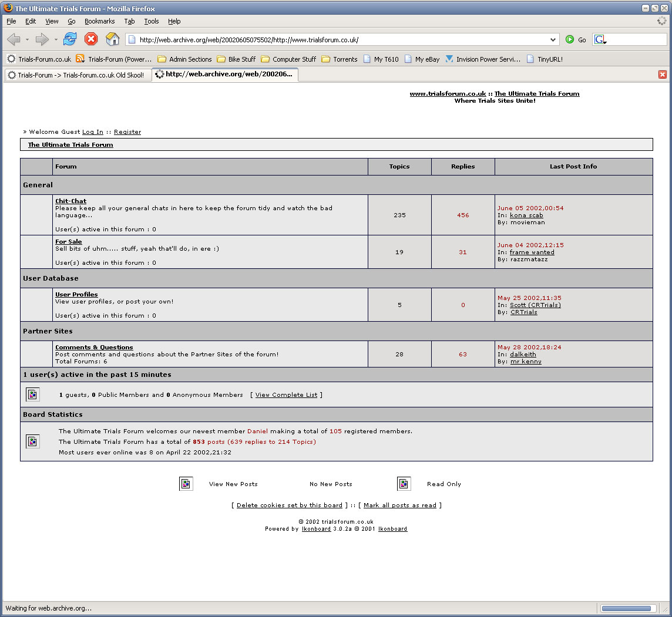This screenshot has height=617, width=672.
Task: Open the Trials-Forum.co.uk bookmark
Action: (x=39, y=59)
